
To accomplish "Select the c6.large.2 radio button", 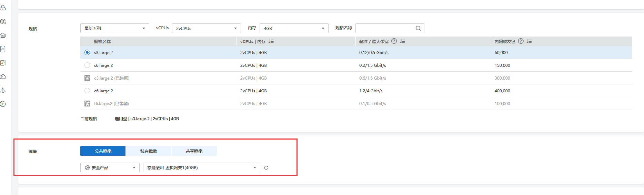I will pyautogui.click(x=87, y=91).
